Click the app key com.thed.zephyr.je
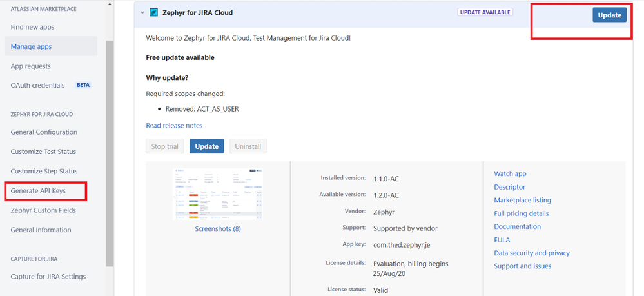The image size is (644, 296). point(402,244)
